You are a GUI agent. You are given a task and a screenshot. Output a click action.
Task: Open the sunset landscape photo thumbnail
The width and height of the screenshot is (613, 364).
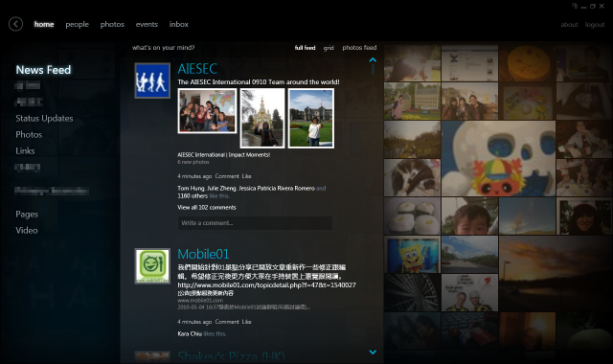pyautogui.click(x=556, y=274)
